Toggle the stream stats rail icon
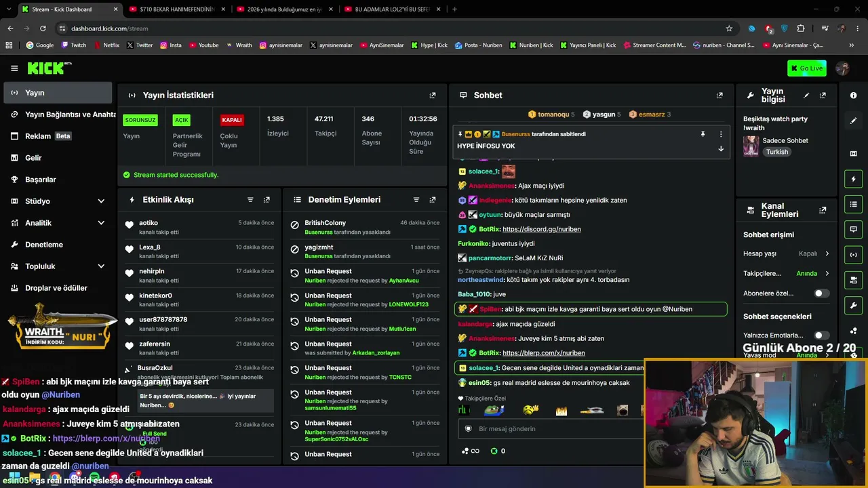 coord(853,255)
